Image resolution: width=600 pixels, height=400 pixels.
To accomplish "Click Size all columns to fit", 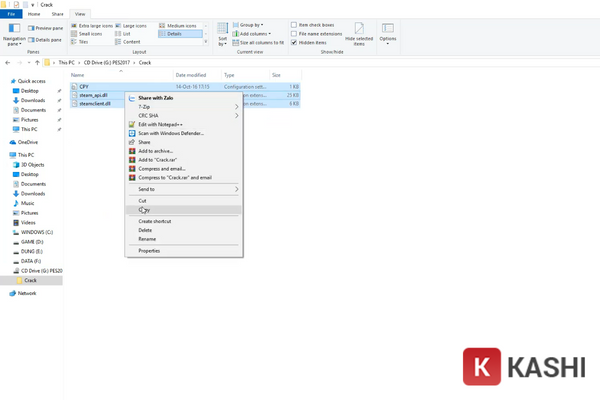I will 258,42.
